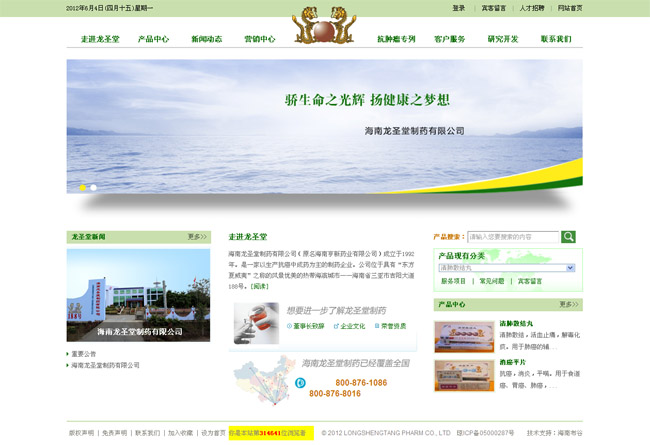
Task: Click the blue phone hotline icon
Action: [299, 383]
